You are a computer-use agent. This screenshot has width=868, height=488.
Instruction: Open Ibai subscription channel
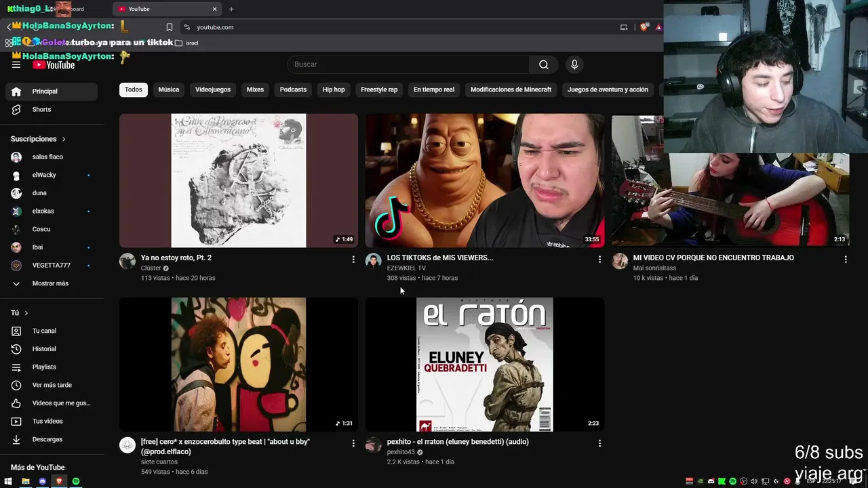(x=52, y=247)
